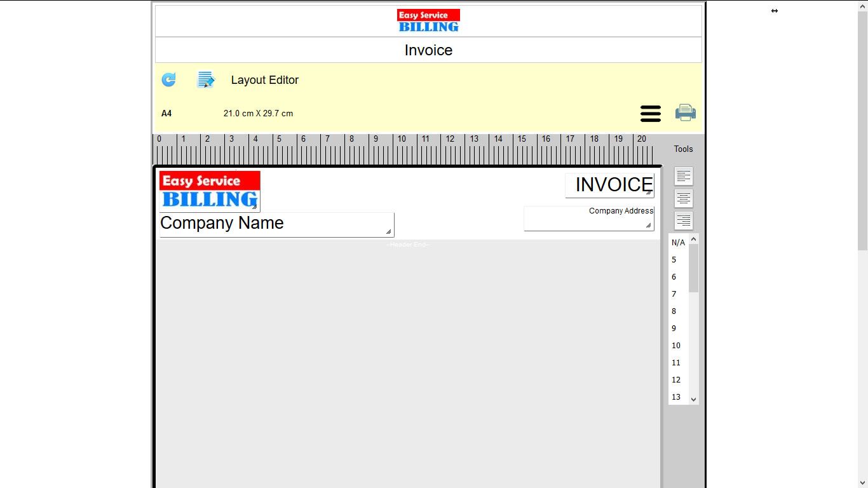Apply left text alignment tool
This screenshot has width=868, height=488.
pos(684,176)
